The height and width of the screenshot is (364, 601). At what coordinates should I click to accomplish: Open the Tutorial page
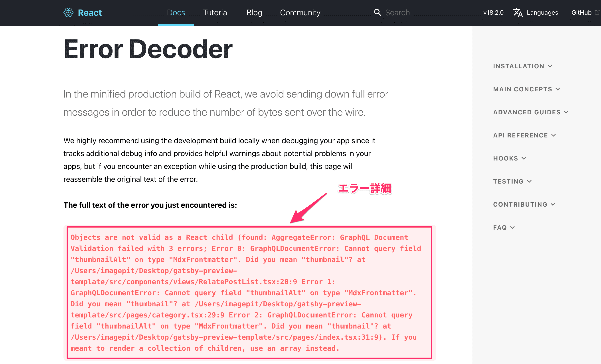(216, 12)
